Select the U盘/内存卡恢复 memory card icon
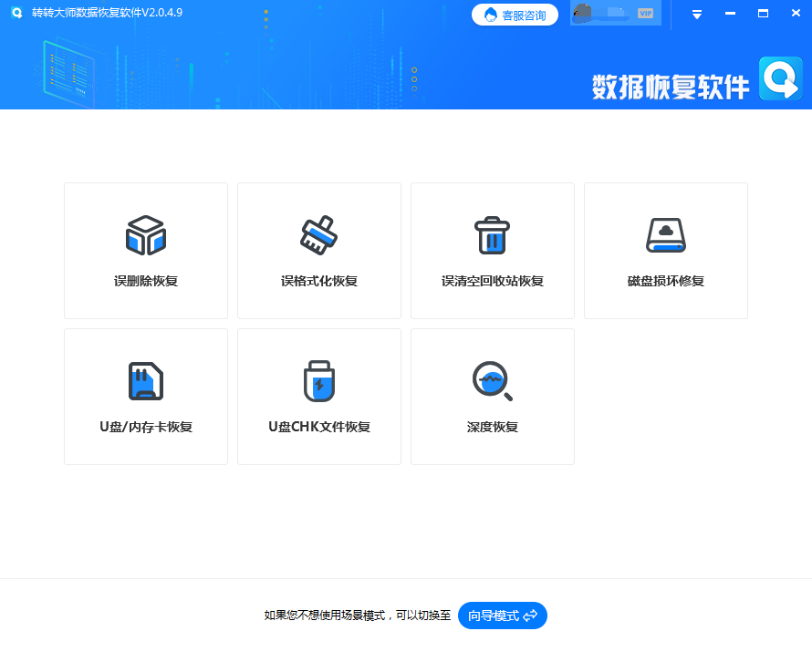 click(145, 380)
